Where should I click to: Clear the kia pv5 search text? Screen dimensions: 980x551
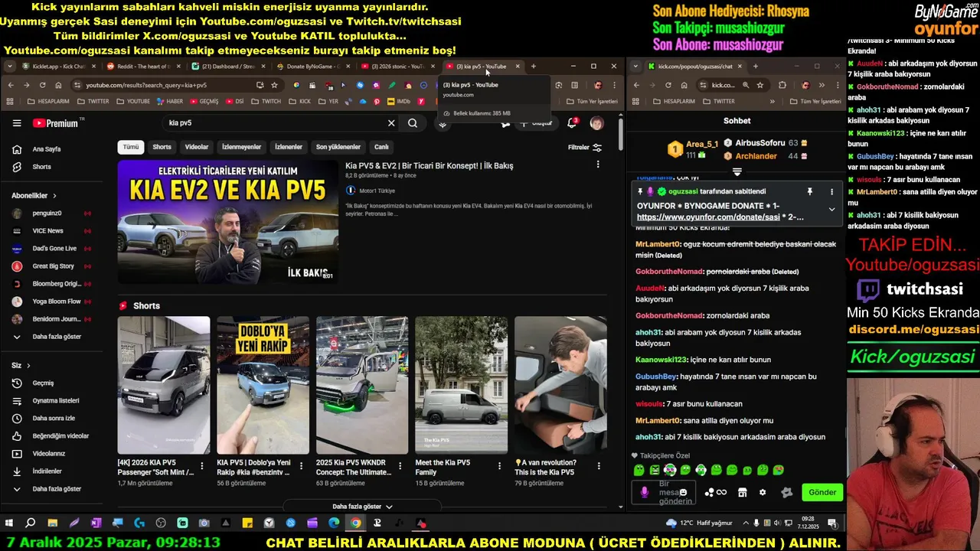[x=391, y=123]
